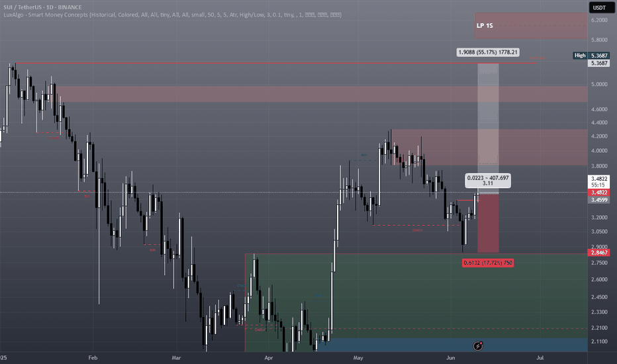The height and width of the screenshot is (364, 617).
Task: Click the 5.8000 price axis label
Action: (599, 40)
